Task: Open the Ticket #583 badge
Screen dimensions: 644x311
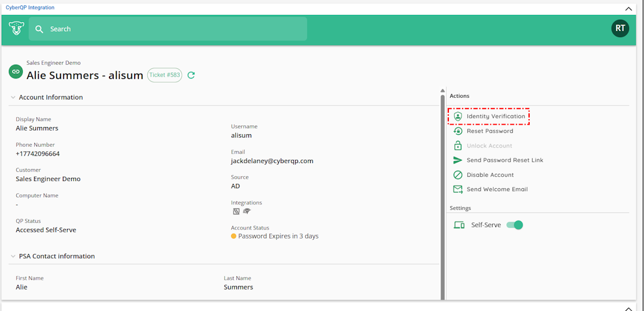Action: (164, 75)
